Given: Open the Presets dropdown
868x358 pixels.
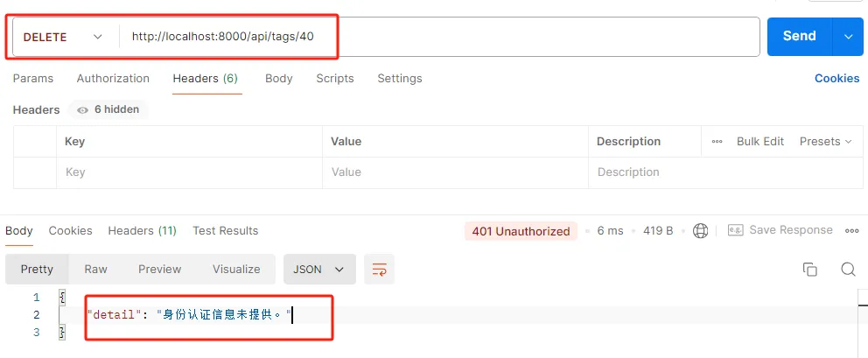Looking at the screenshot, I should coord(825,142).
